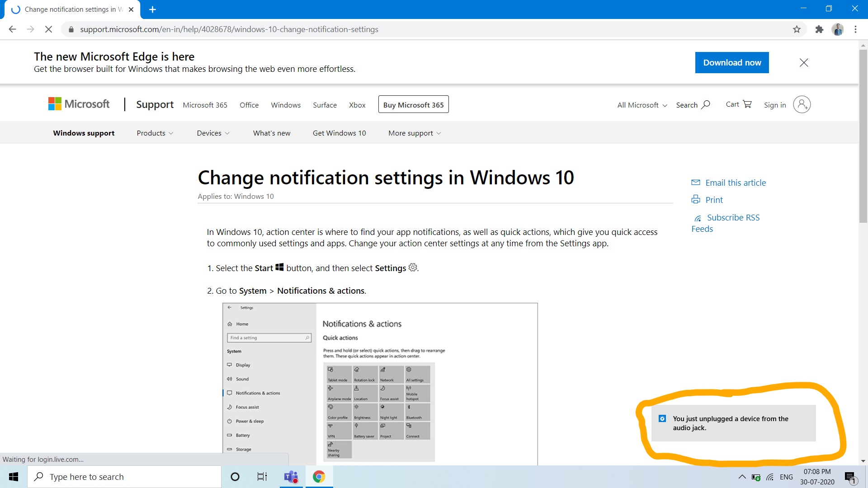Open the Windows Start menu
This screenshot has height=488, width=868.
point(14,477)
